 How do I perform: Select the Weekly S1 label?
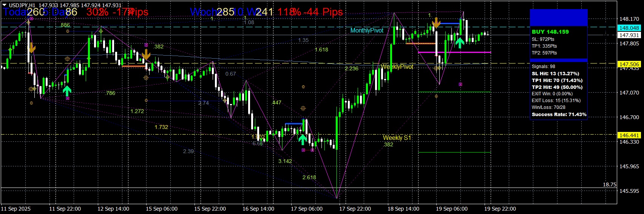(x=397, y=138)
